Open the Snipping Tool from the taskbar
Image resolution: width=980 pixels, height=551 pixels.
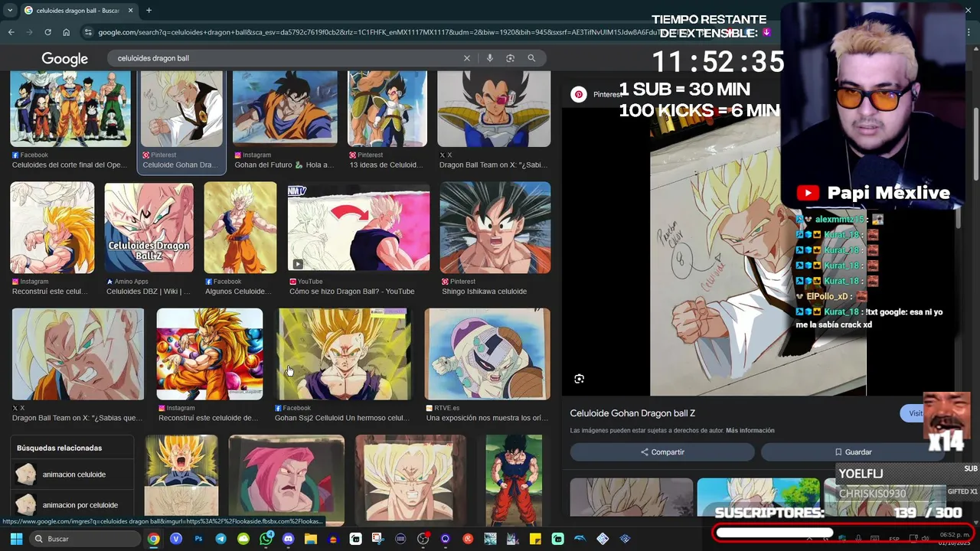click(x=377, y=539)
